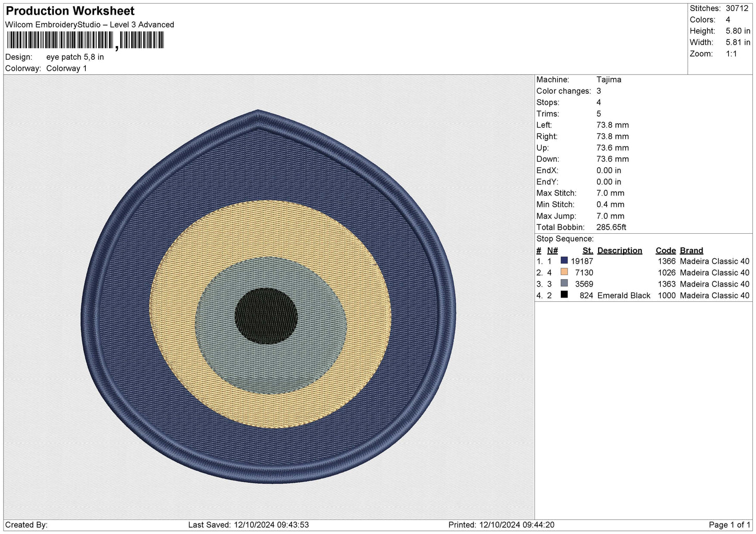Viewport: 756px width, 534px height.
Task: Click the 'Production Worksheet' title
Action: pyautogui.click(x=70, y=11)
